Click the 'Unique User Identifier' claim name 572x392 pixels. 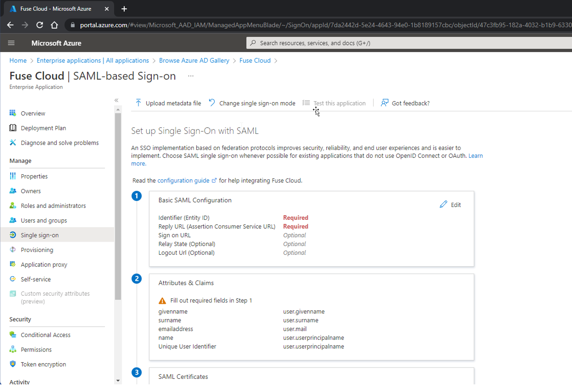pos(187,346)
